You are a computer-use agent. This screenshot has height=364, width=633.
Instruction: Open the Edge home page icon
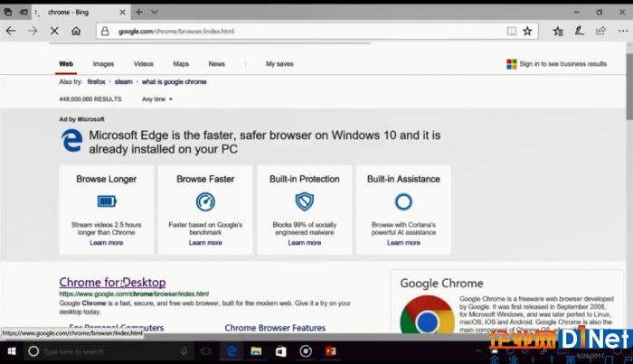(76, 31)
